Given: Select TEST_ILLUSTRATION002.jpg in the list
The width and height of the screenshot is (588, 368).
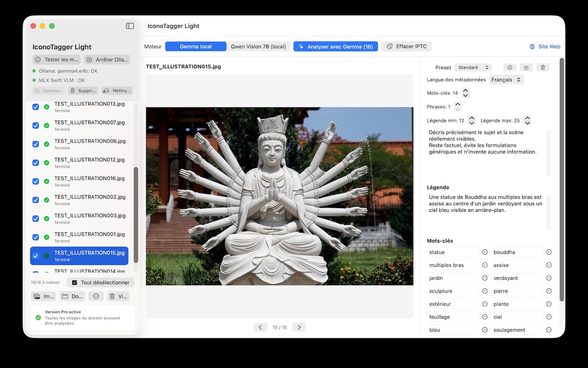Looking at the screenshot, I should [79, 200].
